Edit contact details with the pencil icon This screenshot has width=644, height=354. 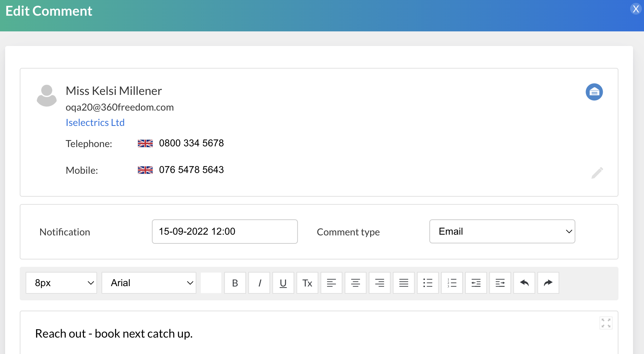[597, 173]
